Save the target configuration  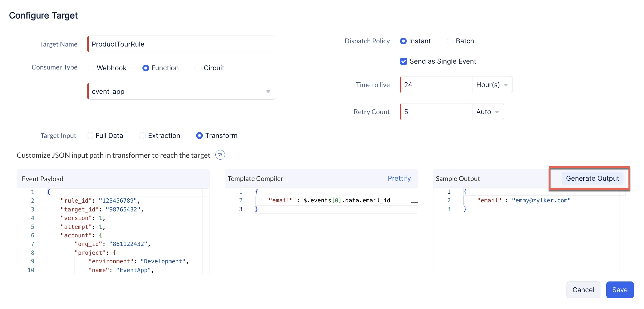point(620,290)
